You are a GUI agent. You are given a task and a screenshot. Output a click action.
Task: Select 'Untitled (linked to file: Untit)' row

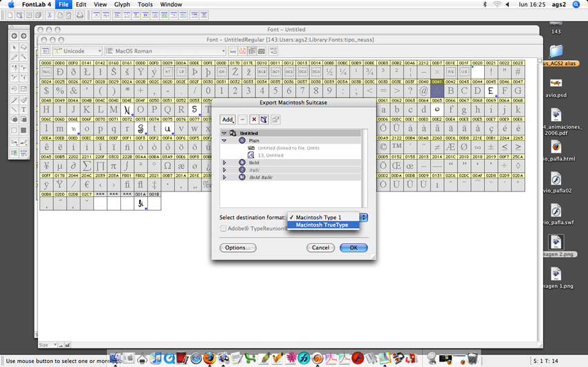[x=288, y=148]
